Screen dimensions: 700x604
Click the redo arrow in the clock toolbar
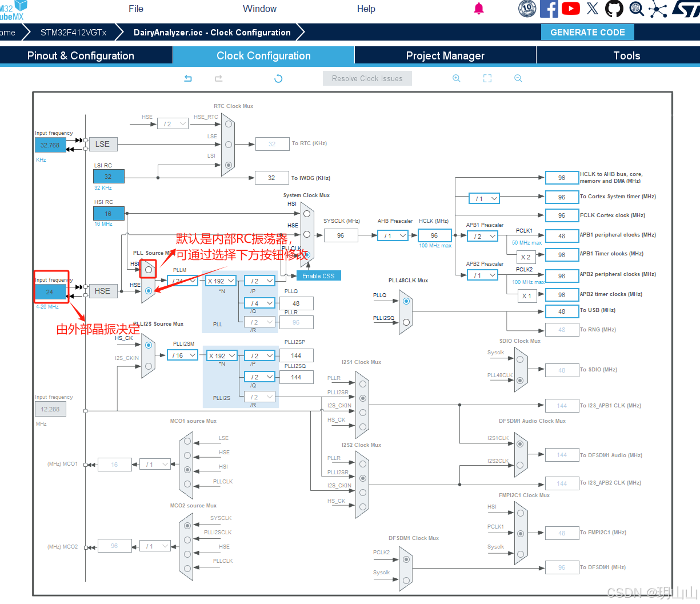218,78
